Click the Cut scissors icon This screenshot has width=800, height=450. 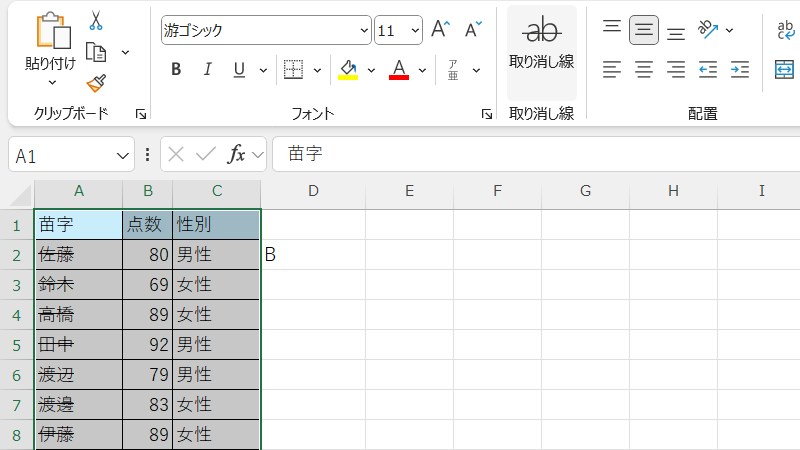[x=96, y=20]
